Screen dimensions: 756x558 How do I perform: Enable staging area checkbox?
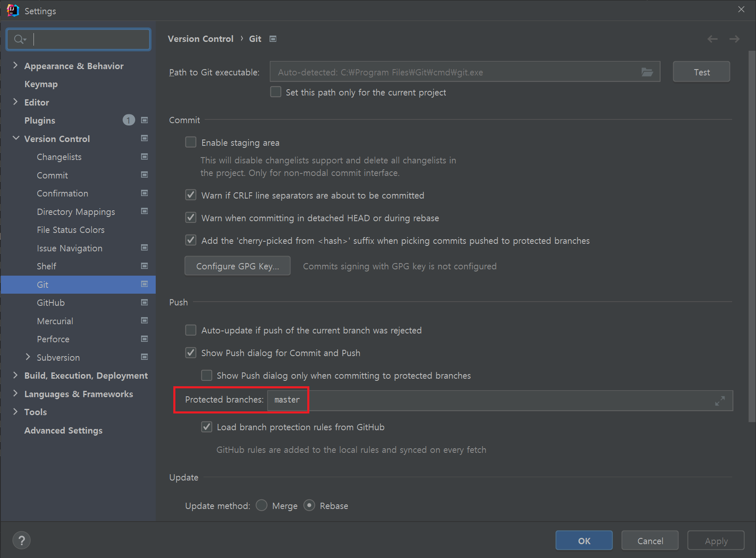pos(190,142)
